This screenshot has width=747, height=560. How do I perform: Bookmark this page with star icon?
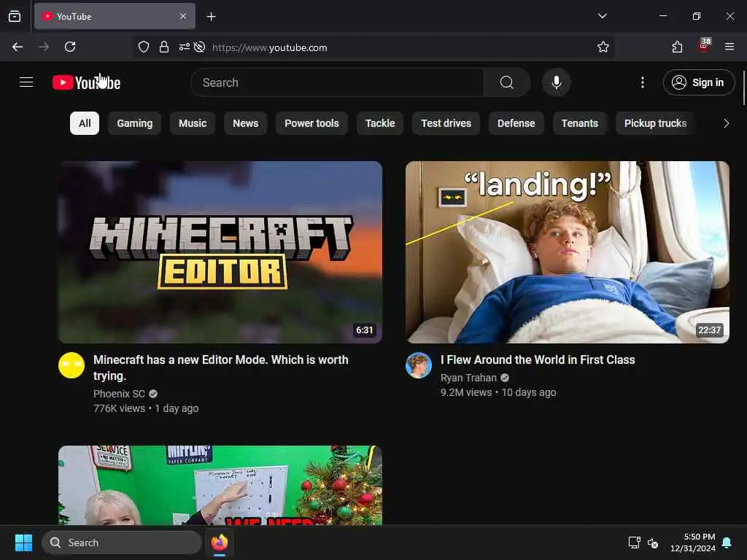(x=603, y=47)
